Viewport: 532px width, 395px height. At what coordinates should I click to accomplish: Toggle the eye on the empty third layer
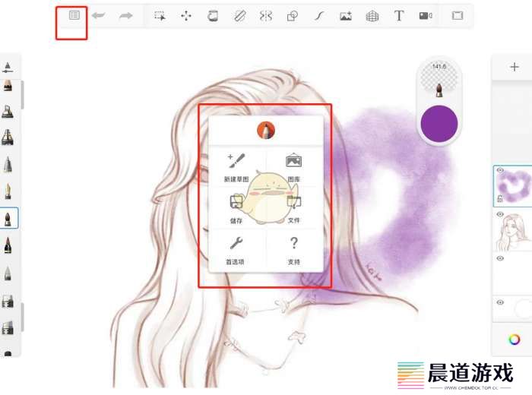(500, 258)
